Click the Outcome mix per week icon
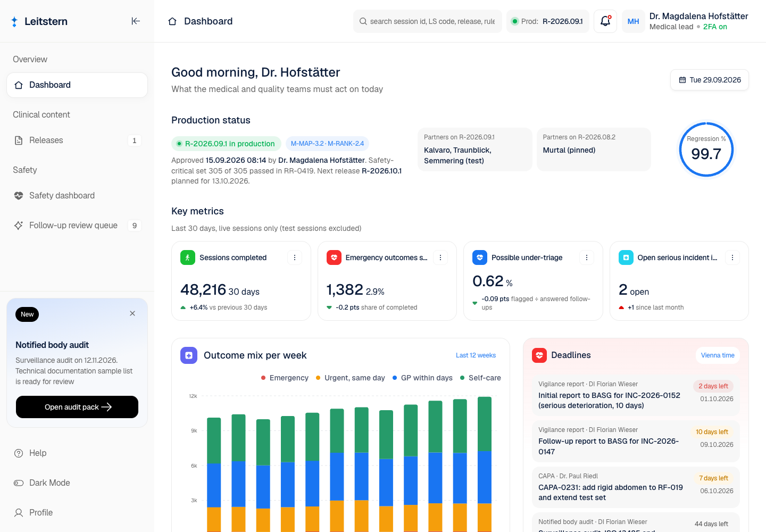 (x=189, y=355)
